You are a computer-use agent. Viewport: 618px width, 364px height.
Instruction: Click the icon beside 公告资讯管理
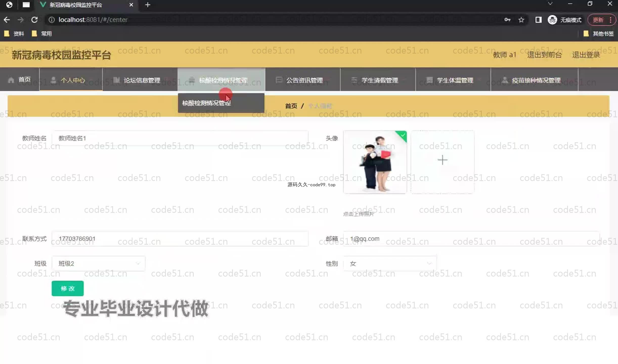click(279, 80)
